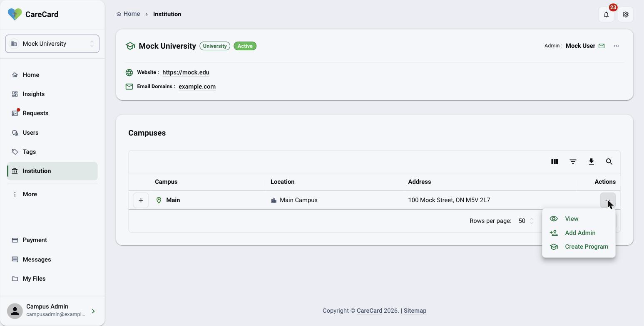Viewport: 644px width, 326px height.
Task: Search the campuses table
Action: pyautogui.click(x=609, y=162)
